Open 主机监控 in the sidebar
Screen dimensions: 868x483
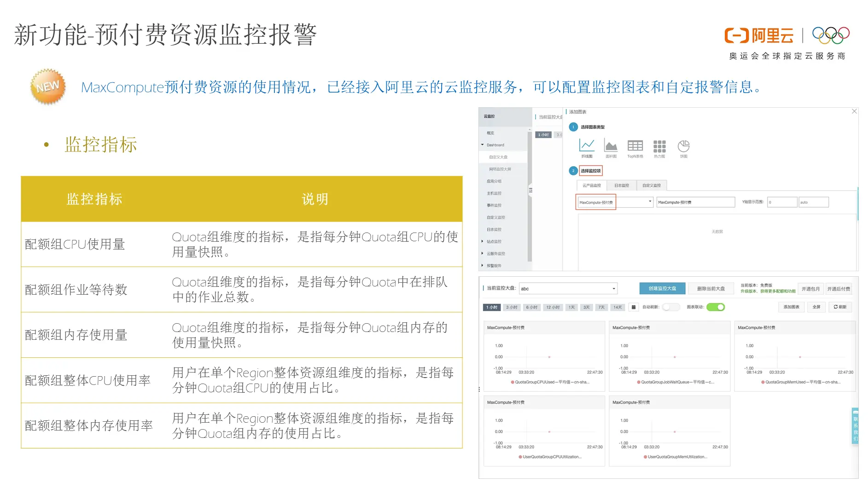(x=494, y=193)
